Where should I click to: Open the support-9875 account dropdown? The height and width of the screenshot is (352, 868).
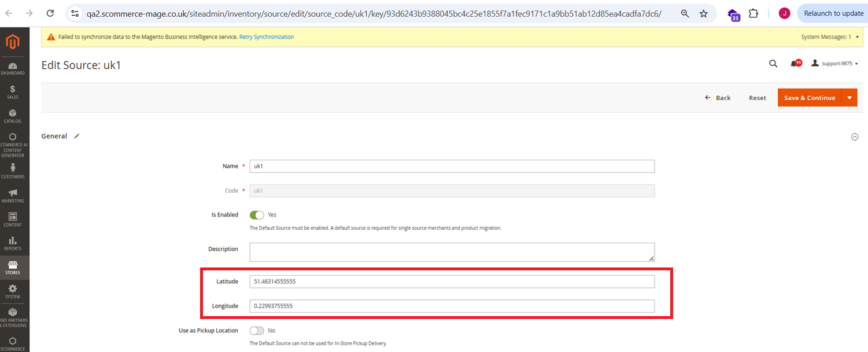(x=835, y=64)
